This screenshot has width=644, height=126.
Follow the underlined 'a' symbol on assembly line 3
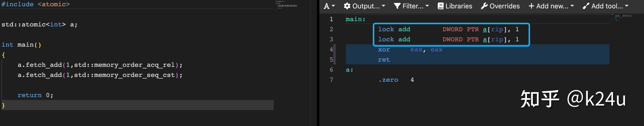[x=485, y=39]
